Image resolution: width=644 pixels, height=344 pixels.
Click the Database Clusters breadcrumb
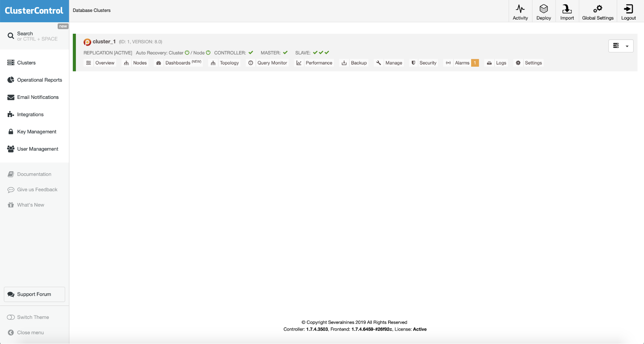coord(91,10)
